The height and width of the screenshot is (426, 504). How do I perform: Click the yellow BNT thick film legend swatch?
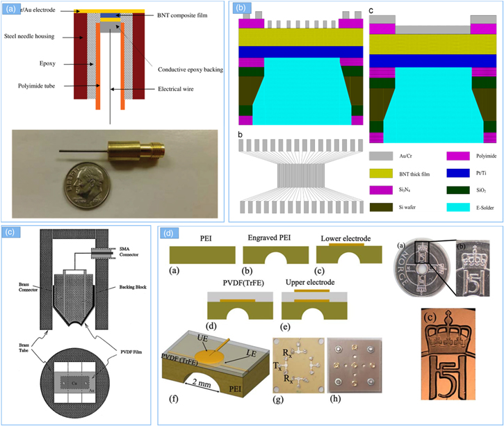click(x=381, y=174)
